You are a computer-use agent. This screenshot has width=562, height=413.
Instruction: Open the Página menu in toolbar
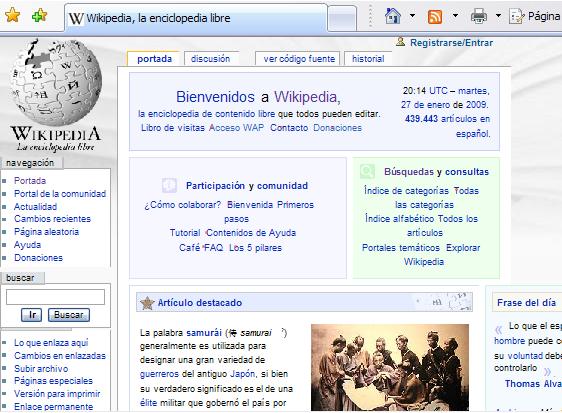[x=535, y=16]
